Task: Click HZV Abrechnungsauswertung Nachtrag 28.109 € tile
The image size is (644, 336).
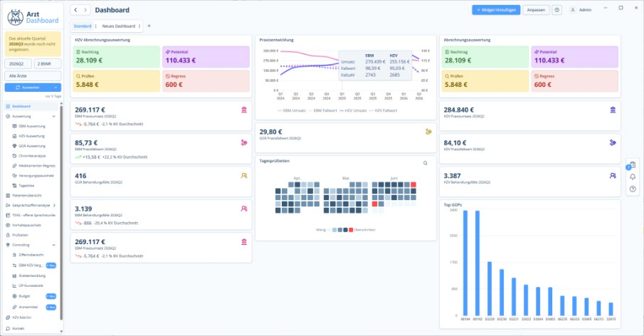Action: pos(117,57)
